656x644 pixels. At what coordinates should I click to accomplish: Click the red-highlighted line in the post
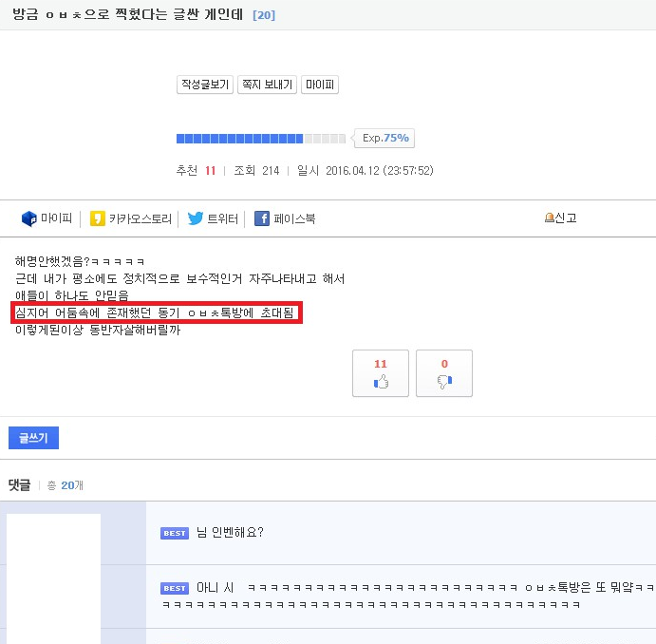pos(157,313)
